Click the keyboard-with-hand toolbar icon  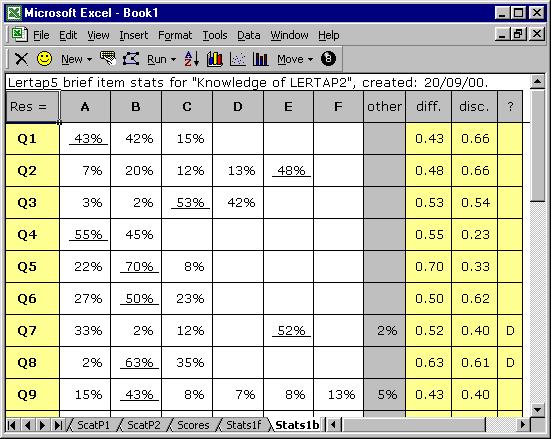pyautogui.click(x=108, y=58)
